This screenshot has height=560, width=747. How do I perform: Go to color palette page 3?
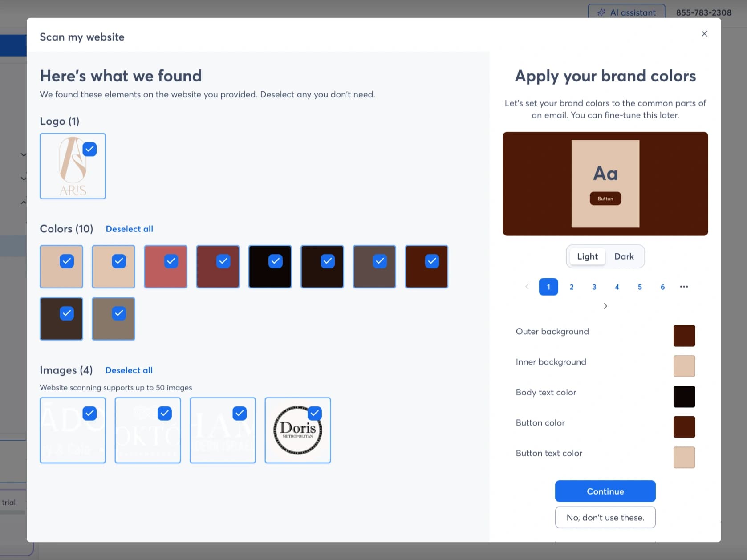pyautogui.click(x=594, y=287)
